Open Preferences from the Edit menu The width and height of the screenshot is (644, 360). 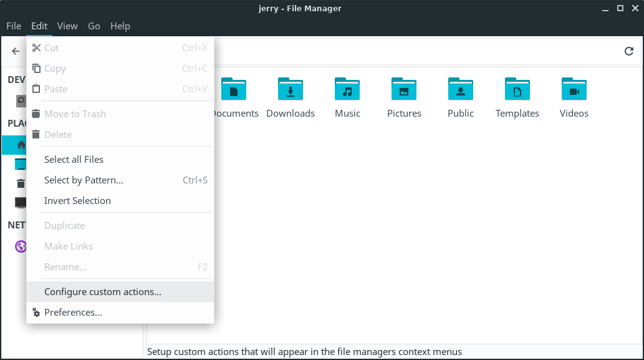[x=73, y=312]
